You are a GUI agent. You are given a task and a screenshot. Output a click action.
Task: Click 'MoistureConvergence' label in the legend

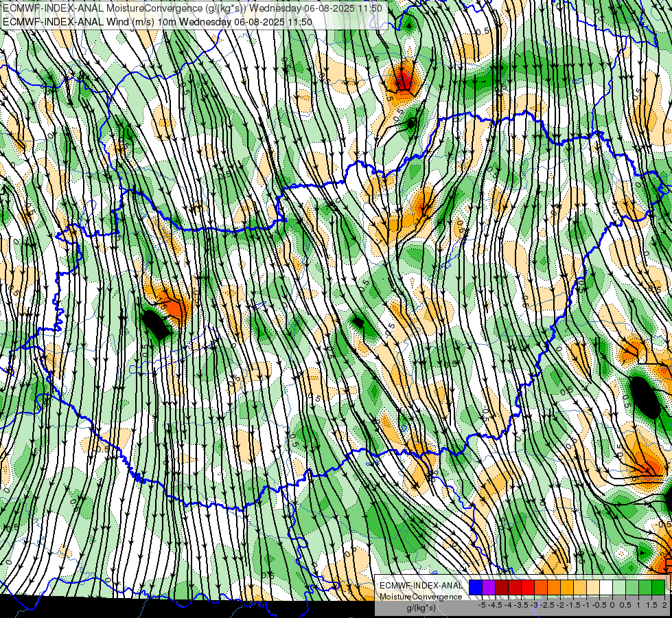click(x=421, y=597)
